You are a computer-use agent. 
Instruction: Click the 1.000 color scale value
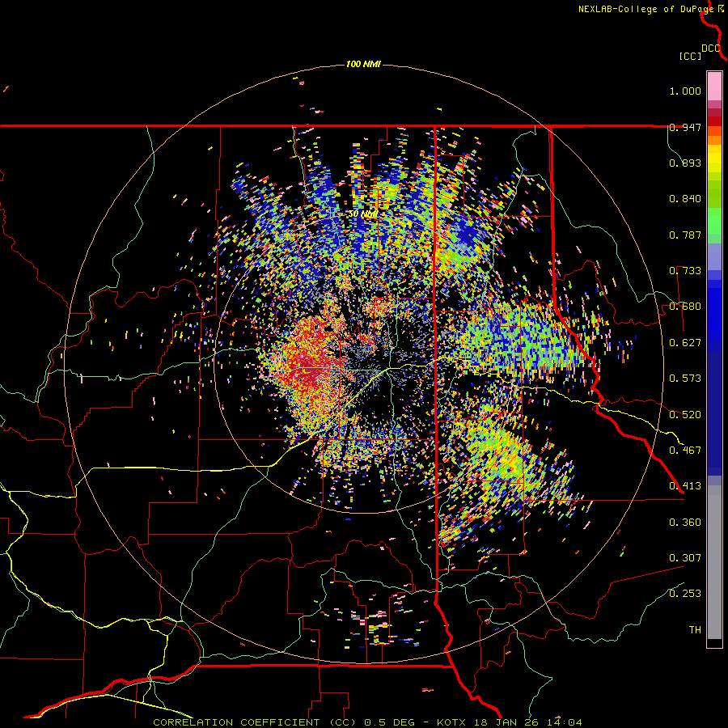point(685,91)
